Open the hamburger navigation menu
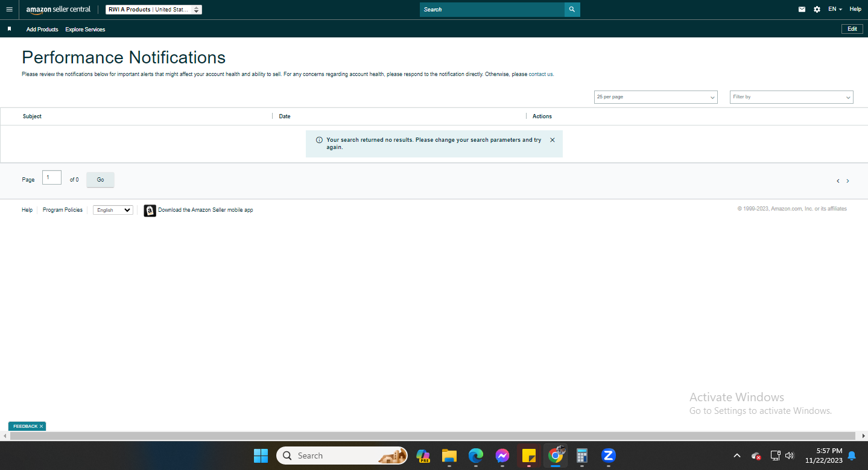The image size is (868, 470). (x=9, y=10)
